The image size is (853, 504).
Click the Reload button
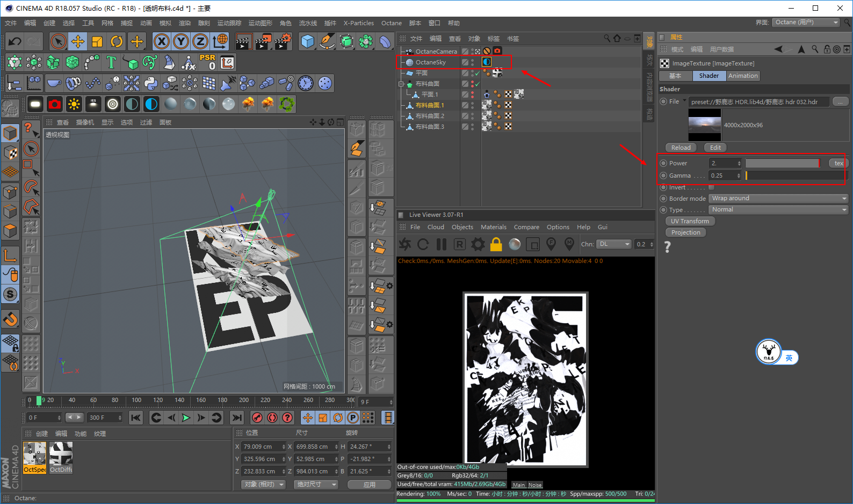point(681,148)
